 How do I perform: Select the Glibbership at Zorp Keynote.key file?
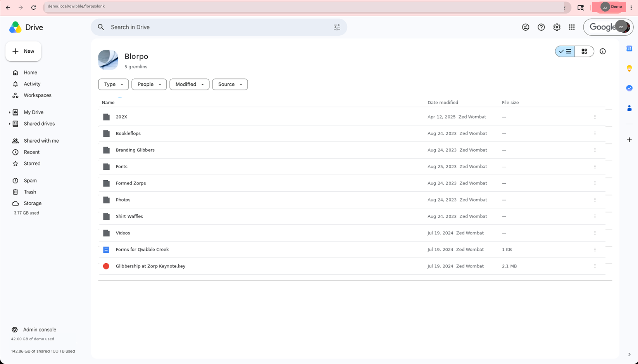[x=352, y=266]
